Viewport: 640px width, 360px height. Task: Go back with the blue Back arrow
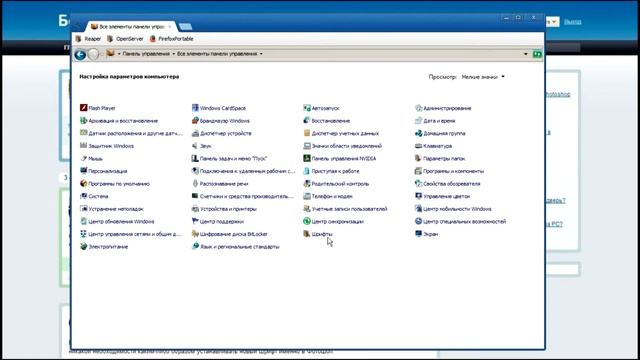pos(80,54)
